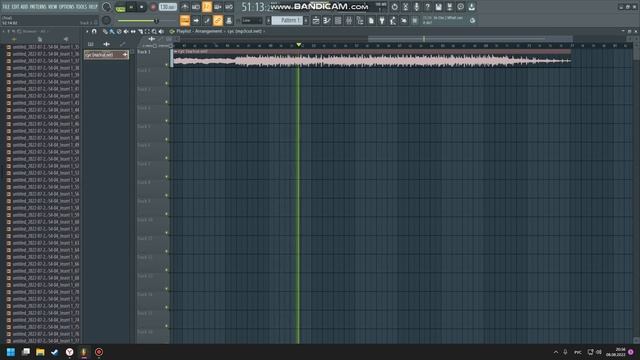Click the plus button right of Pattern 1
640x360 pixels.
[x=306, y=20]
